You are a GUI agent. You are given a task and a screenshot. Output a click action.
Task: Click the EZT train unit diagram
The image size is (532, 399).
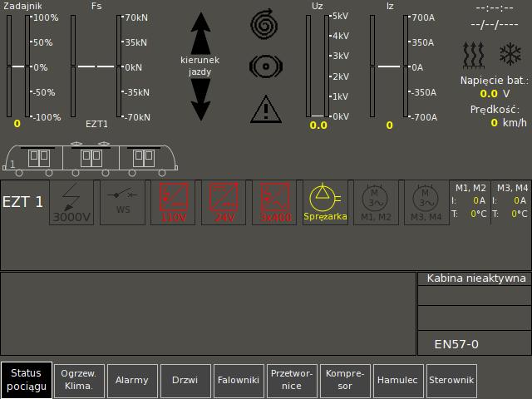pyautogui.click(x=91, y=160)
